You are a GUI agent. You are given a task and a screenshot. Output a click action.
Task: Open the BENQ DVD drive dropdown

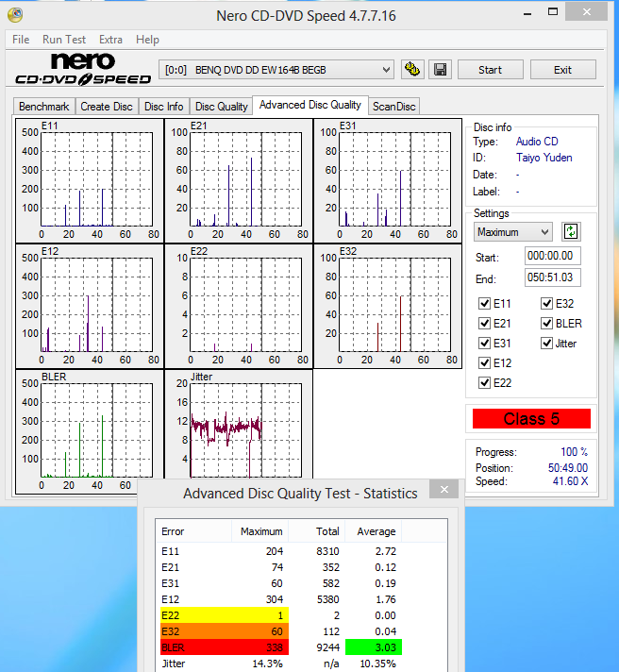[276, 70]
